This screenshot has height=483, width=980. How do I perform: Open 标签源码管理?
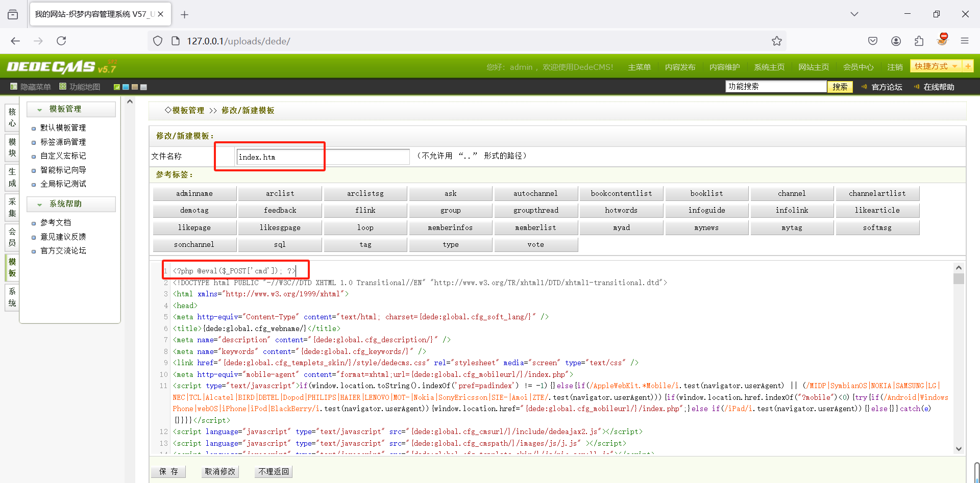point(63,142)
